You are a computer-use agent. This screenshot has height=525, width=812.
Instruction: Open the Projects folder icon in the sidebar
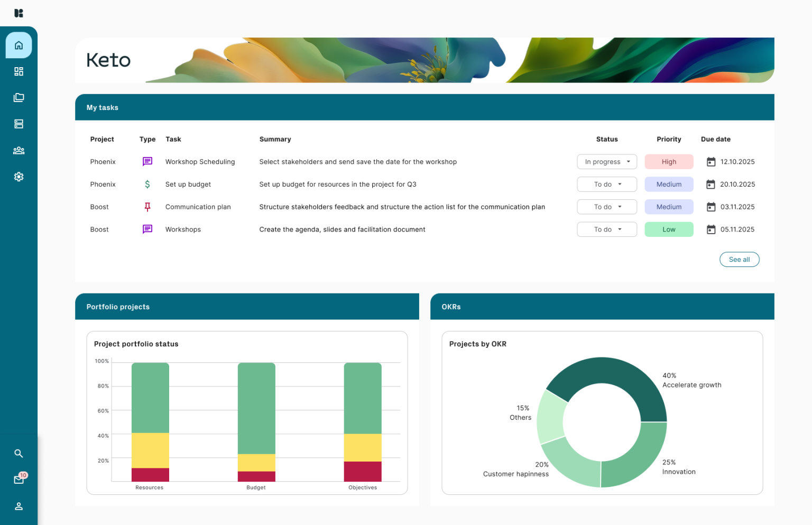pyautogui.click(x=19, y=97)
